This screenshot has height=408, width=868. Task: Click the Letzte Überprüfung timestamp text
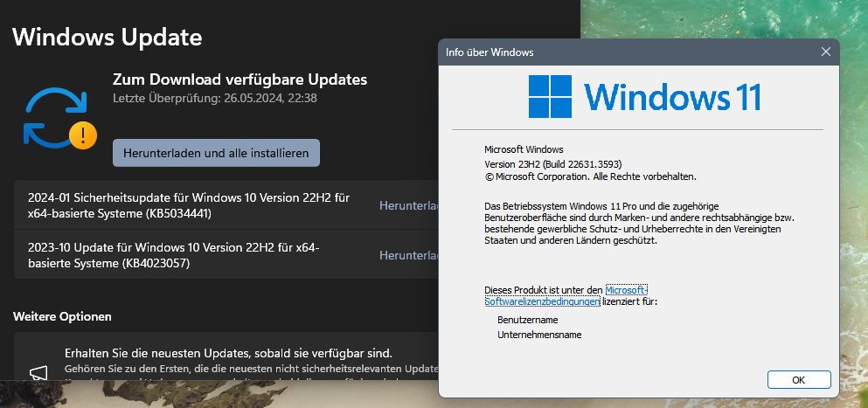point(215,99)
